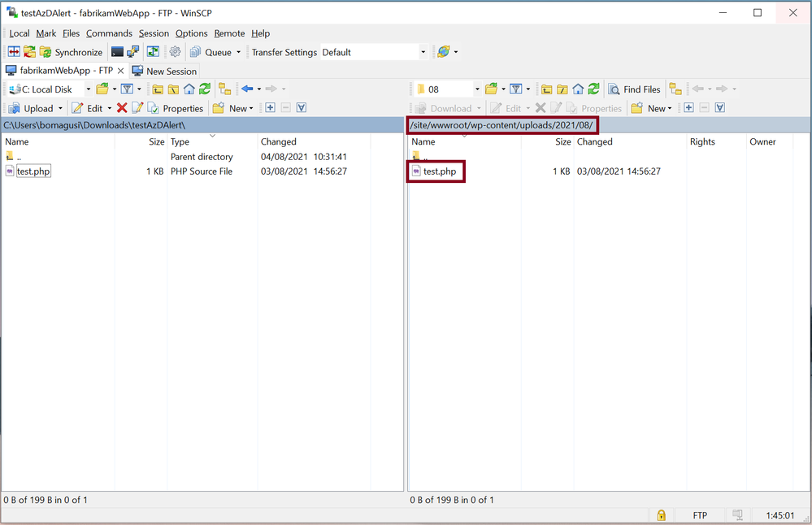Refresh the local panel
Viewport: 812px width, 525px height.
click(205, 89)
